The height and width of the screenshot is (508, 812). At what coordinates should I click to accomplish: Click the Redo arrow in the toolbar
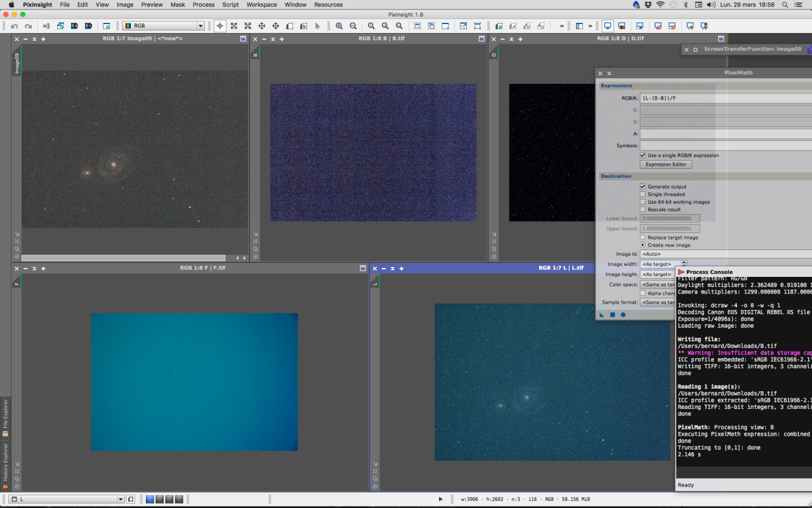tap(28, 26)
